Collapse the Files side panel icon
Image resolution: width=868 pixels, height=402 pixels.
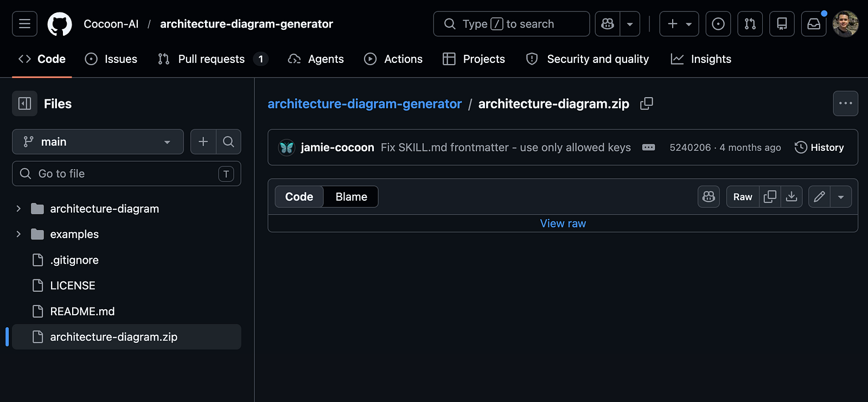point(25,104)
